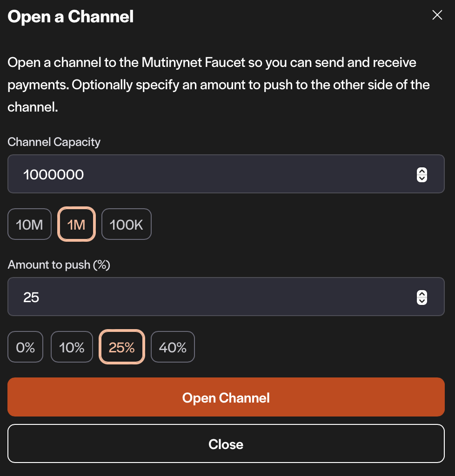Click the Channel Capacity label

[x=54, y=142]
